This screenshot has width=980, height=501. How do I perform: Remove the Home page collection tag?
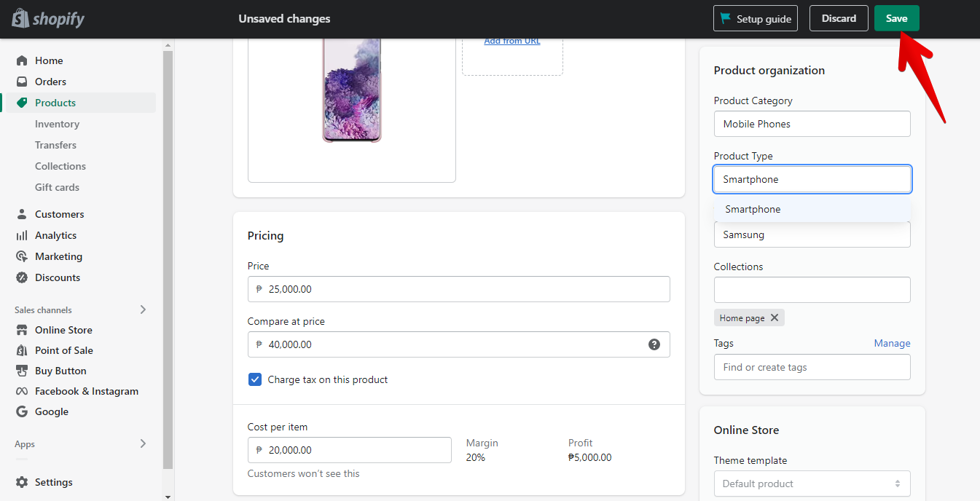(775, 317)
